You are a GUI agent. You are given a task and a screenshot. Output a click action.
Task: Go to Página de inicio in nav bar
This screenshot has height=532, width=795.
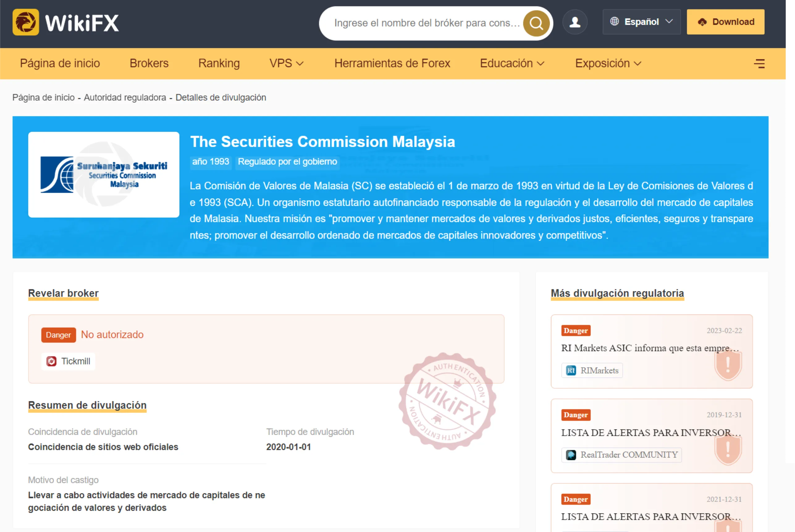pyautogui.click(x=60, y=63)
